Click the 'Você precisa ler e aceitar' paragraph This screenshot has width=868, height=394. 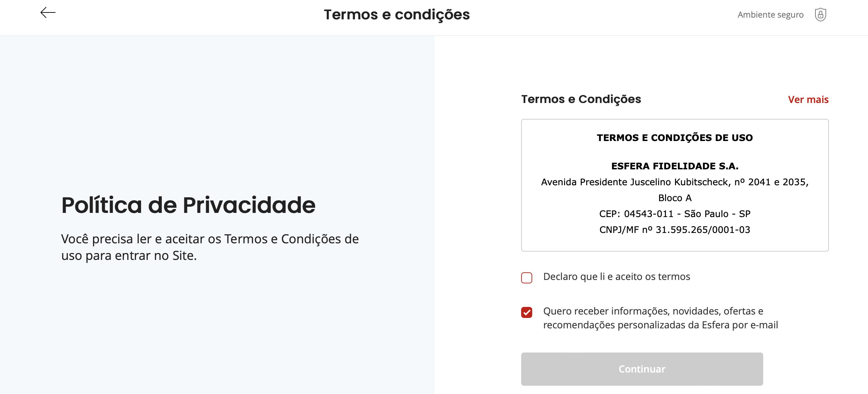pos(210,247)
